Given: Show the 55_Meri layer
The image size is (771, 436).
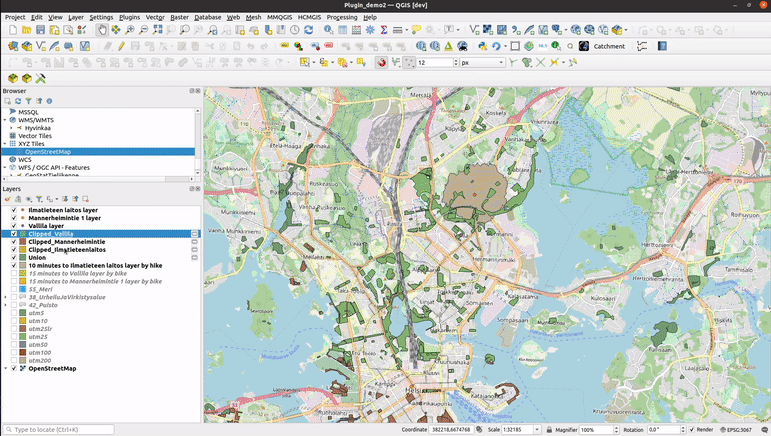Looking at the screenshot, I should tap(14, 289).
